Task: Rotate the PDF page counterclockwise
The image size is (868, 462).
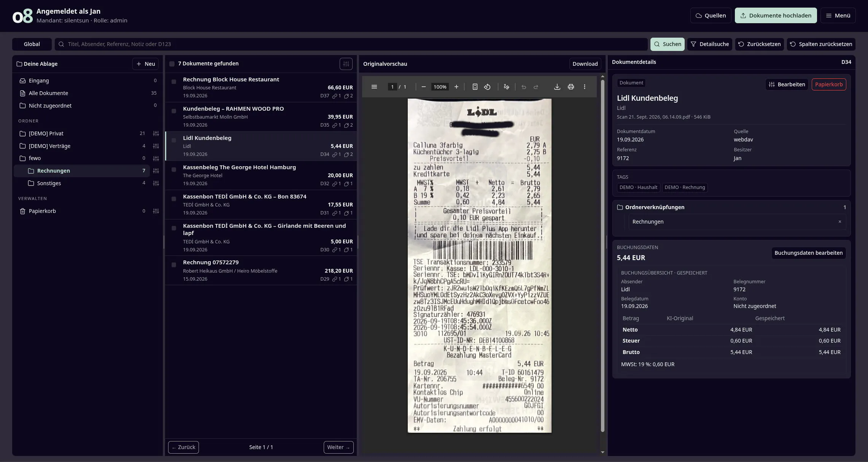Action: pos(487,87)
